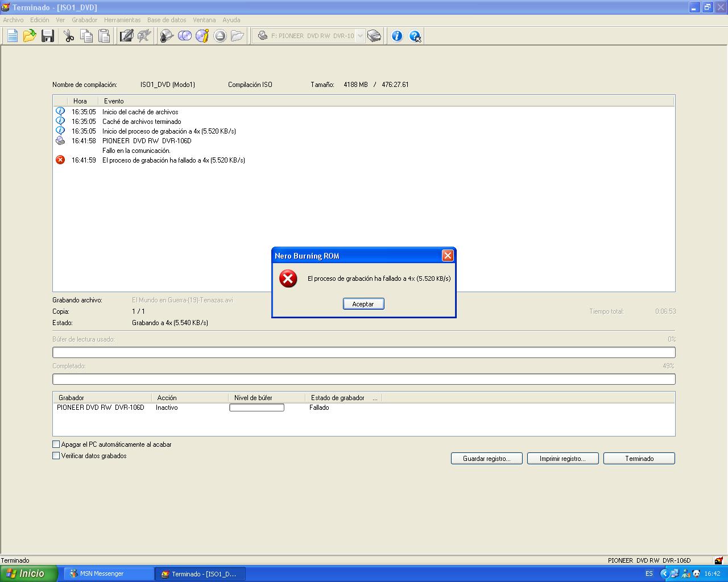
Task: Click the Nero application icon in title bar
Action: click(x=6, y=7)
